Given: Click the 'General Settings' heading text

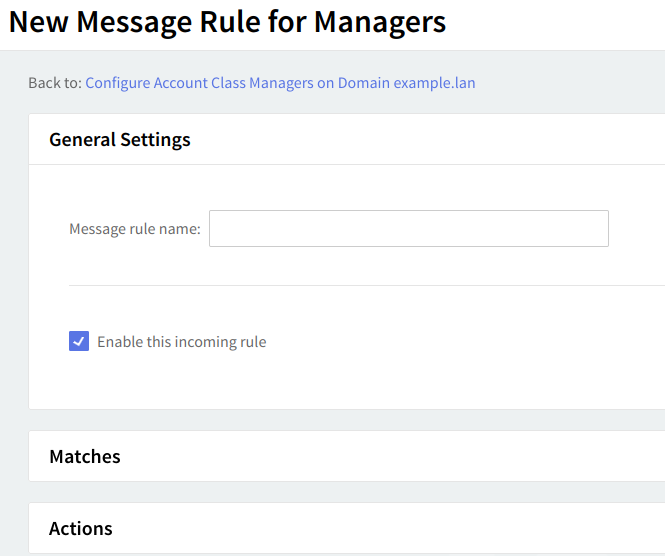Looking at the screenshot, I should click(x=120, y=140).
